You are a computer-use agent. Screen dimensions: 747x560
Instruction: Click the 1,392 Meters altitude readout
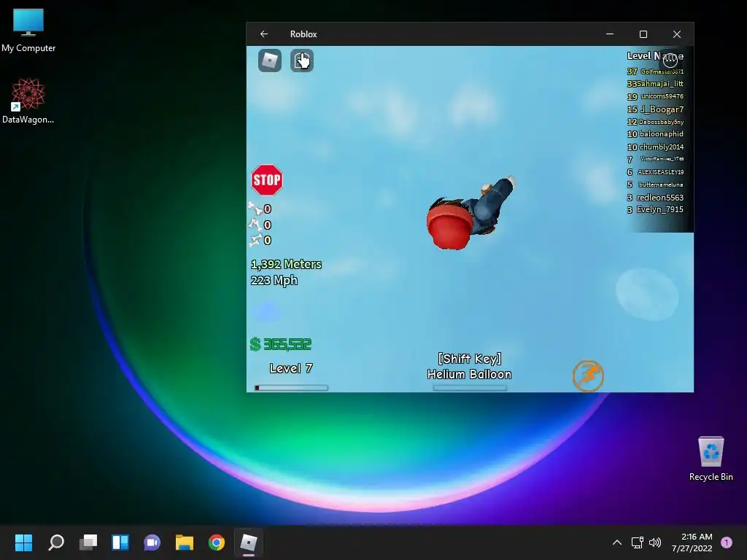pyautogui.click(x=286, y=264)
